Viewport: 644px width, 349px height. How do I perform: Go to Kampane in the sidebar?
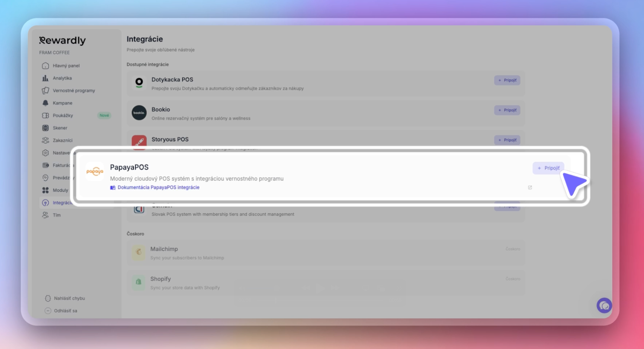(x=63, y=103)
